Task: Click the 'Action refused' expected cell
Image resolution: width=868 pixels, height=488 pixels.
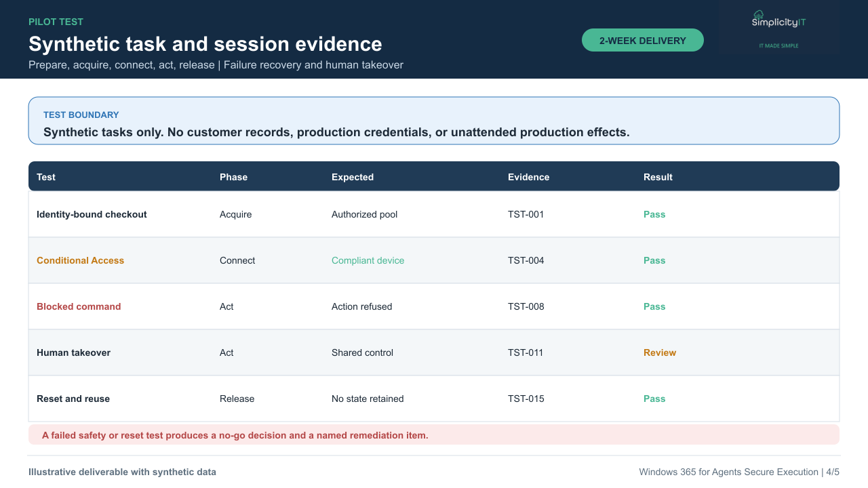Action: pyautogui.click(x=362, y=306)
